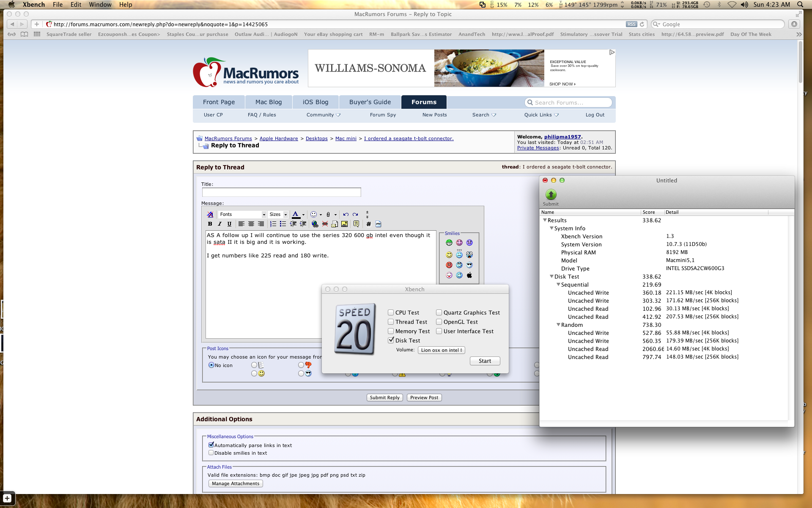Switch to the Mac Blog tab
The image size is (812, 508).
point(269,102)
